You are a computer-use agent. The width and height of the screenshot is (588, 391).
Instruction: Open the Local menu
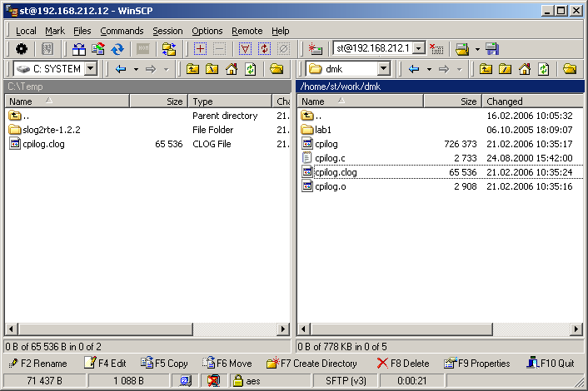(26, 31)
